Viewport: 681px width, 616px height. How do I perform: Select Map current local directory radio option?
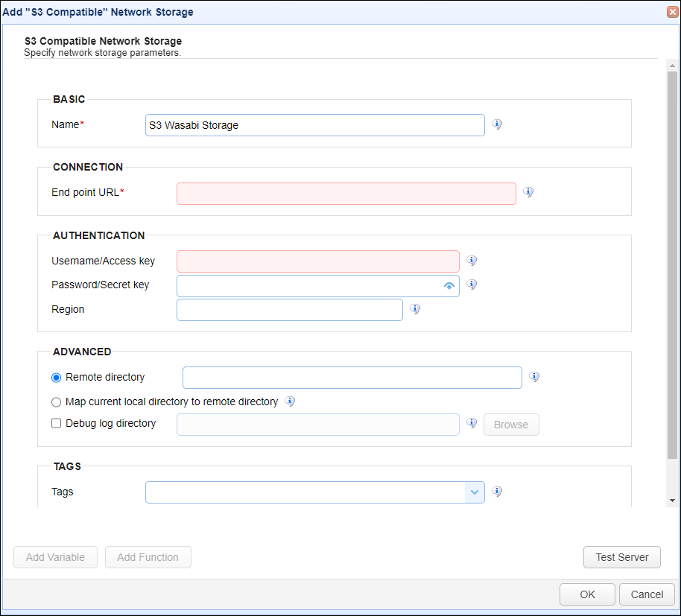pyautogui.click(x=56, y=402)
